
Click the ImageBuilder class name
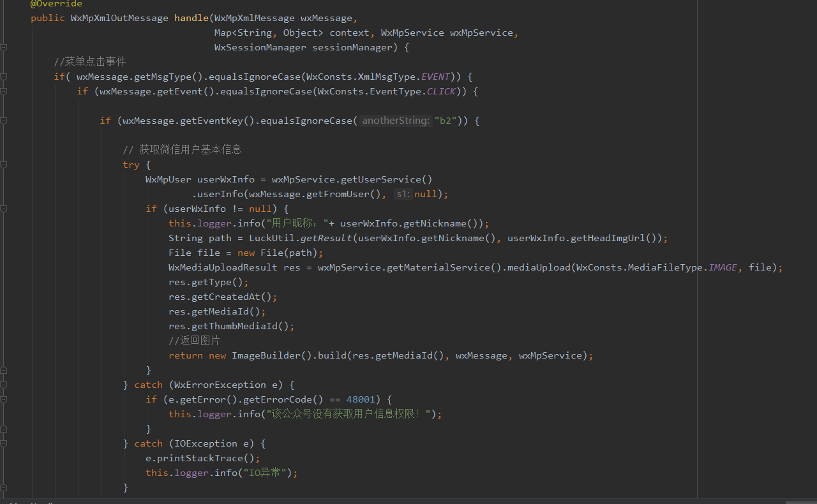click(266, 355)
